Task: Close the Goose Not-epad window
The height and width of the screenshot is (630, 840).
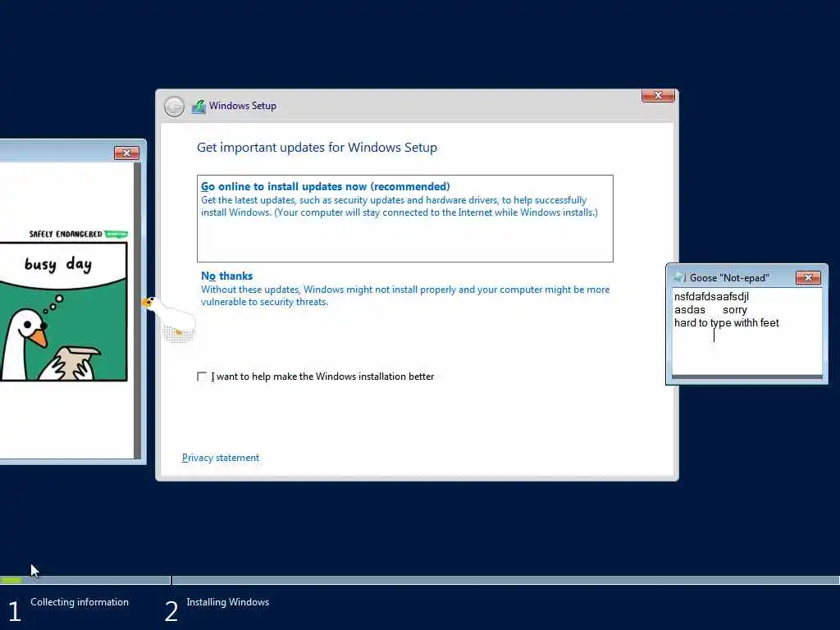Action: [x=808, y=277]
